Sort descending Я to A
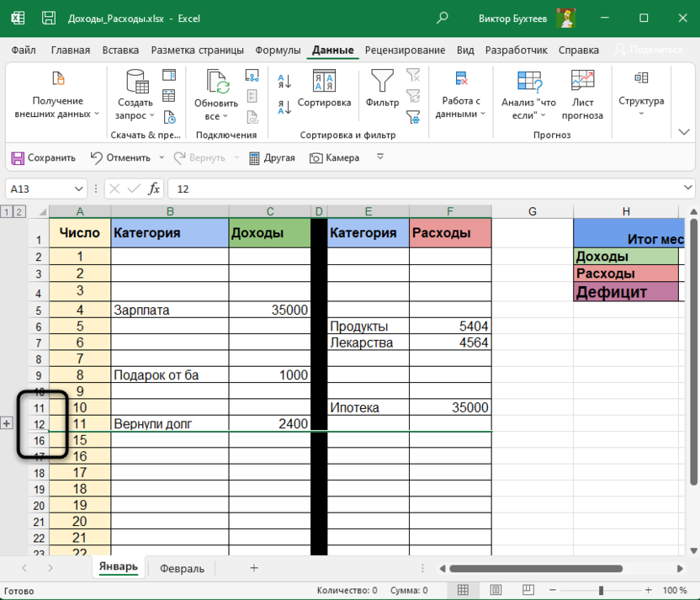 [284, 107]
